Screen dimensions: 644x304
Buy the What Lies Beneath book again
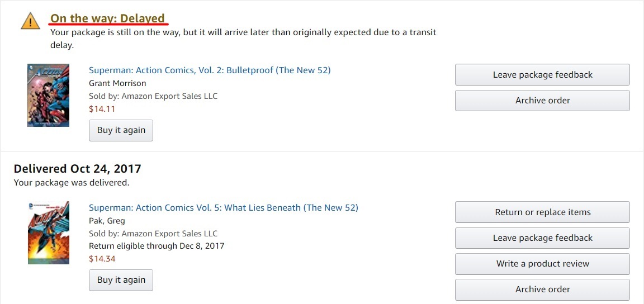121,280
